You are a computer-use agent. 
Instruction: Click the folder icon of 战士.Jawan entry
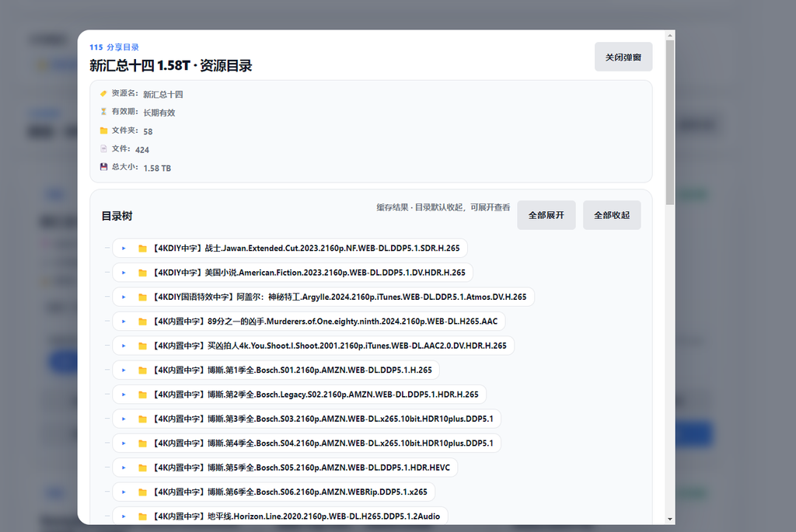coord(141,248)
